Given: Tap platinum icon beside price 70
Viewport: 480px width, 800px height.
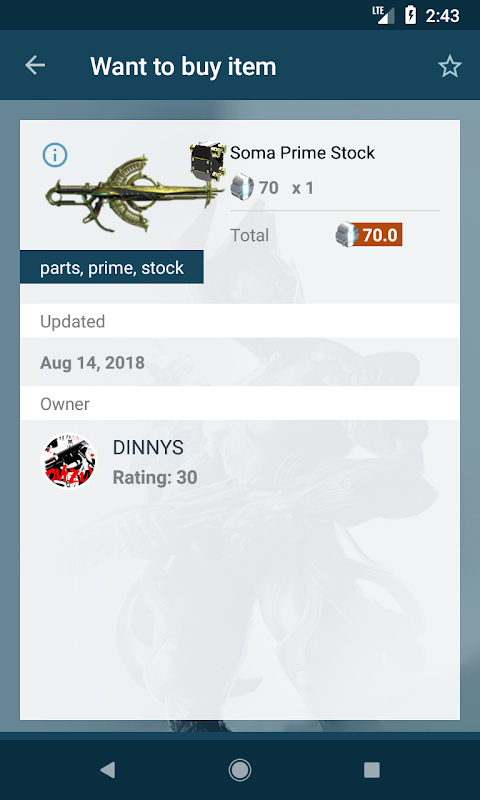Looking at the screenshot, I should (242, 187).
